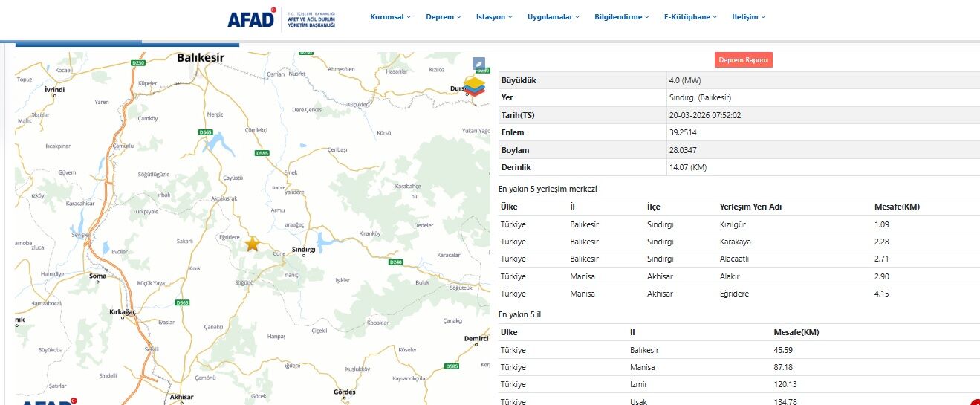Open the map layers stack icon
Image resolution: width=980 pixels, height=405 pixels.
(473, 85)
